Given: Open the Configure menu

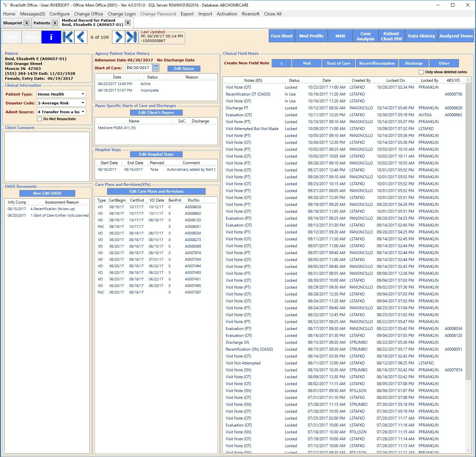Looking at the screenshot, I should 59,14.
